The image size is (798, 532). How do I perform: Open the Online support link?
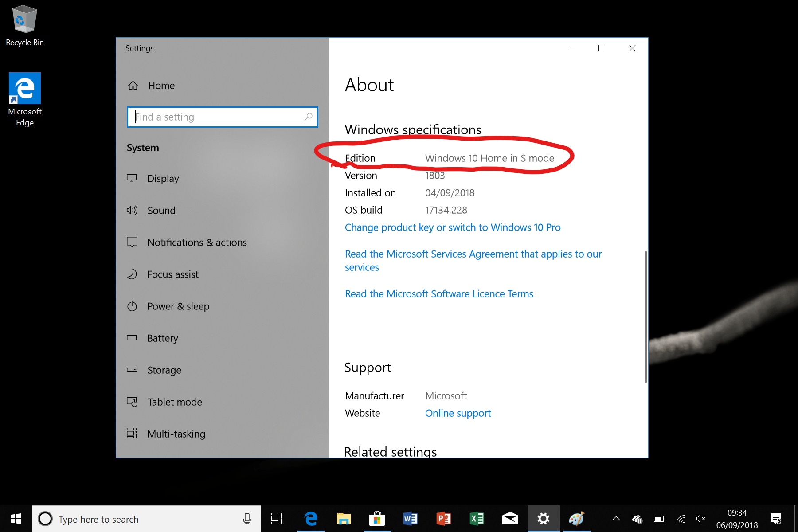pos(458,413)
